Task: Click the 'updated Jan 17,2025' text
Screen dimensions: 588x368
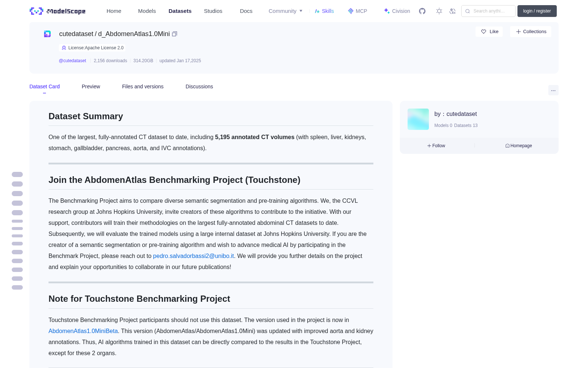Action: pyautogui.click(x=180, y=61)
